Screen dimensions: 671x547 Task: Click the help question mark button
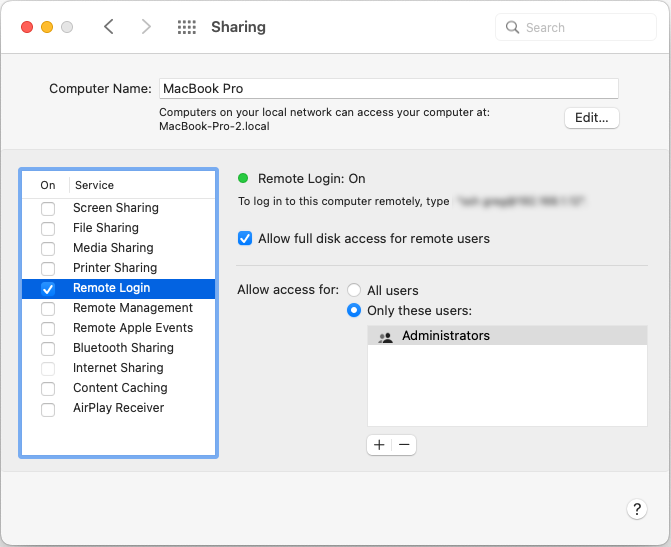(636, 509)
